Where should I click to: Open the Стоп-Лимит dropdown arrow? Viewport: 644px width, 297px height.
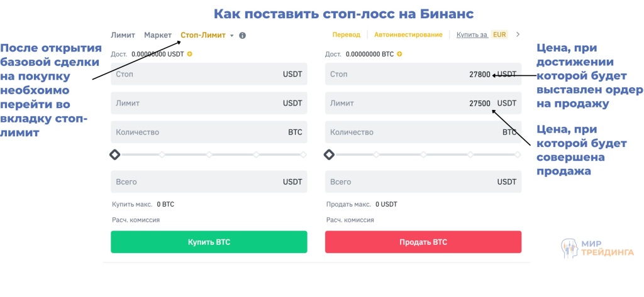232,36
